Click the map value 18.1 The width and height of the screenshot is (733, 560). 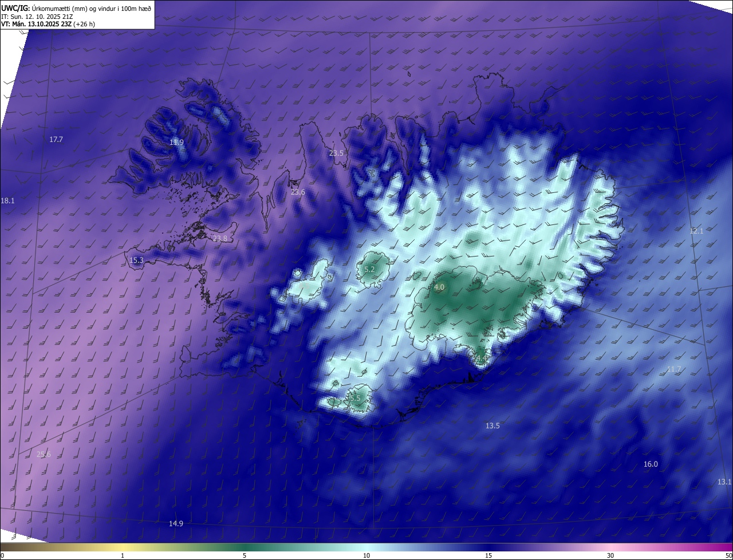pyautogui.click(x=7, y=200)
